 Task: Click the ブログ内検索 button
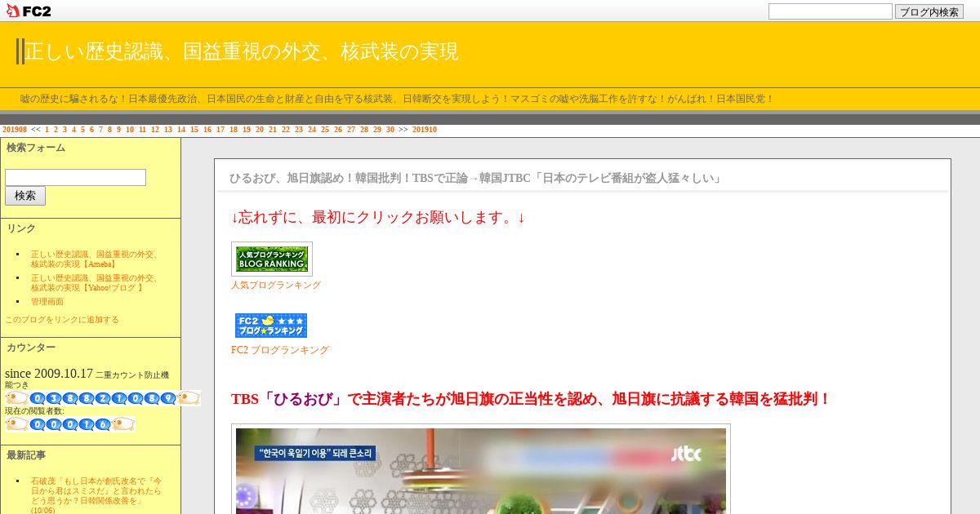(x=929, y=11)
